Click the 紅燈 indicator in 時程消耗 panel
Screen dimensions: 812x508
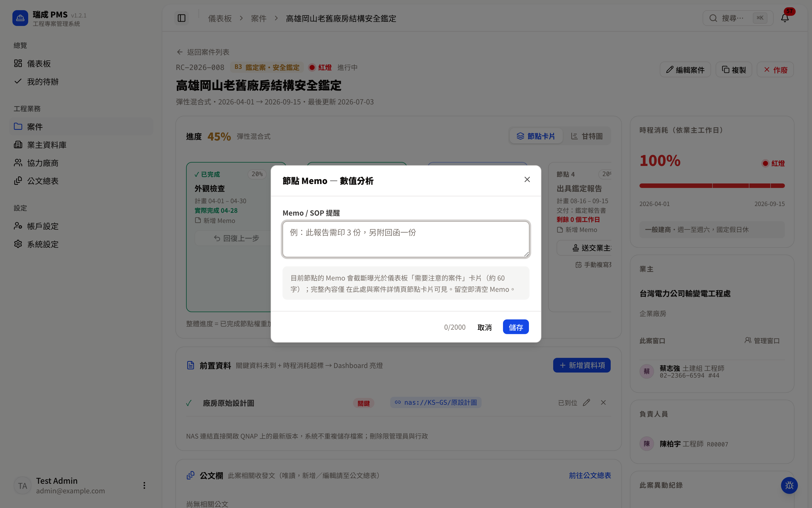[773, 164]
